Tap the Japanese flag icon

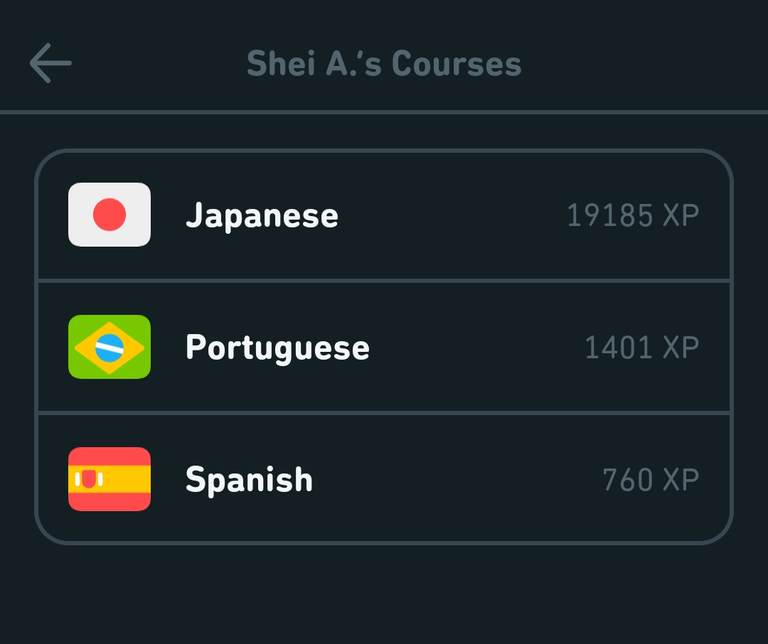point(109,215)
